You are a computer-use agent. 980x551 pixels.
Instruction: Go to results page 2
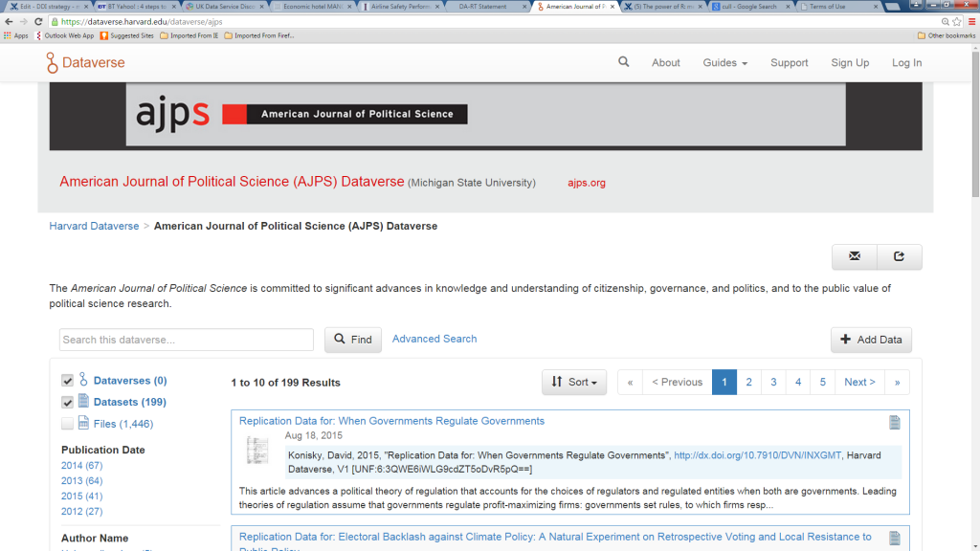pyautogui.click(x=748, y=382)
